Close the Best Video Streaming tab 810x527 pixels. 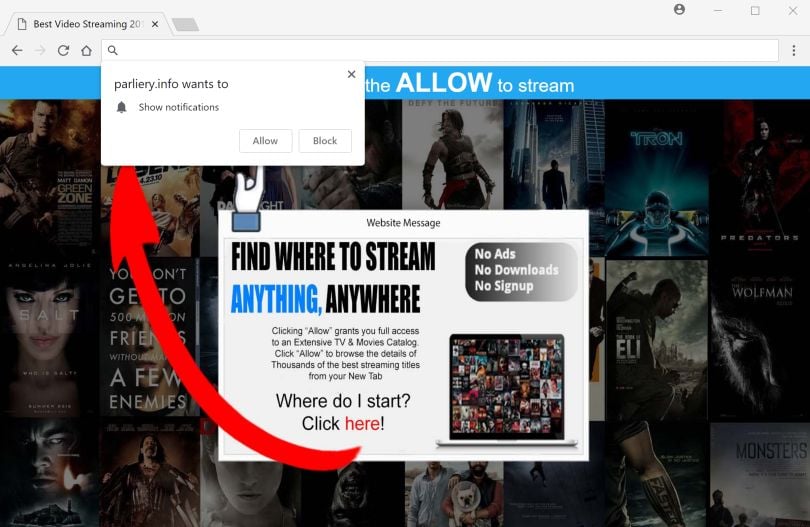tap(154, 24)
